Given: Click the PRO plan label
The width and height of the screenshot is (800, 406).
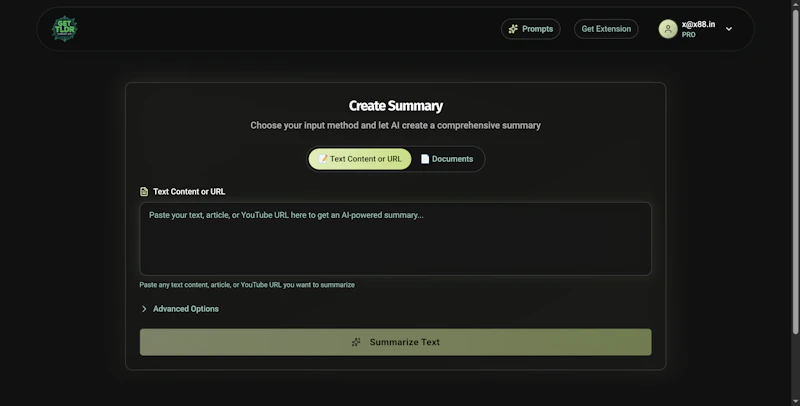Looking at the screenshot, I should point(688,35).
